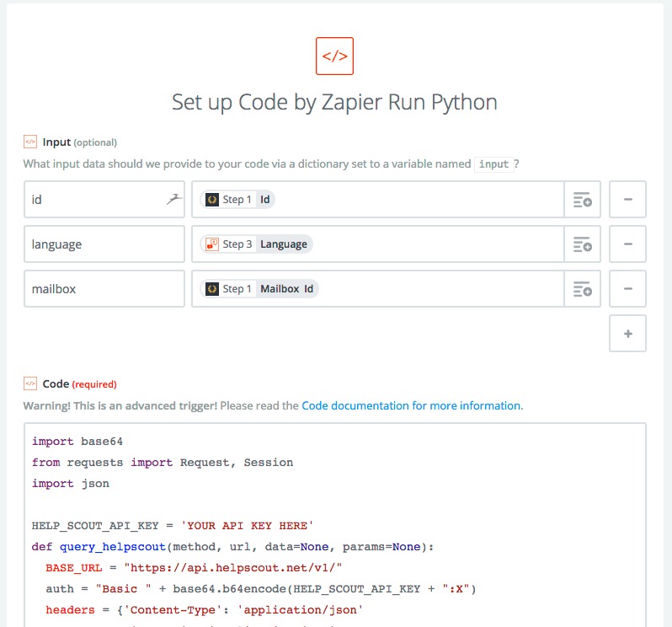Viewport: 672px width, 627px height.
Task: Remove the mailbox input row with minus
Action: pos(628,288)
